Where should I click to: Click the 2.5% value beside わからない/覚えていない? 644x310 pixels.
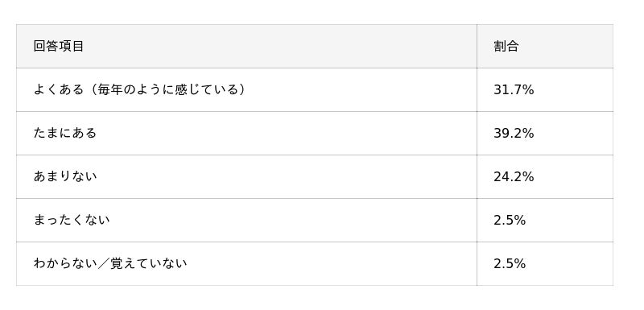click(x=510, y=263)
